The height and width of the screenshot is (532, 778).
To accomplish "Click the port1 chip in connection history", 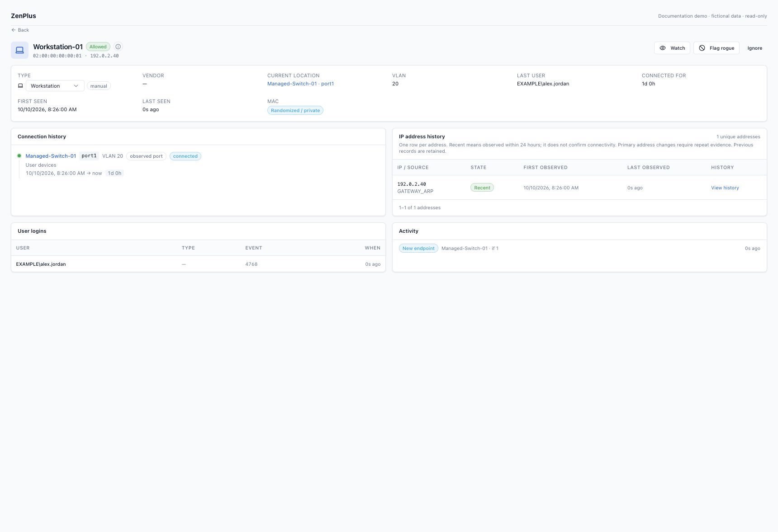I will [x=89, y=156].
